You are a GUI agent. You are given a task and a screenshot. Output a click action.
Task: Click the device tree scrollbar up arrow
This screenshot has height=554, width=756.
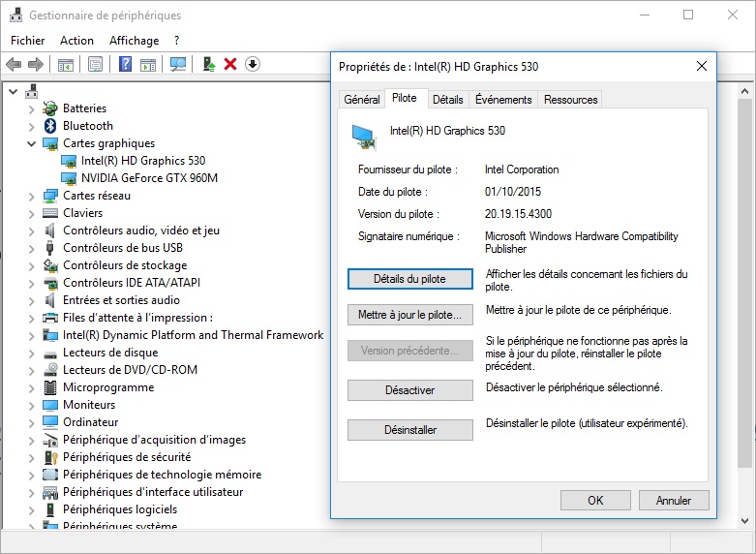(x=744, y=91)
